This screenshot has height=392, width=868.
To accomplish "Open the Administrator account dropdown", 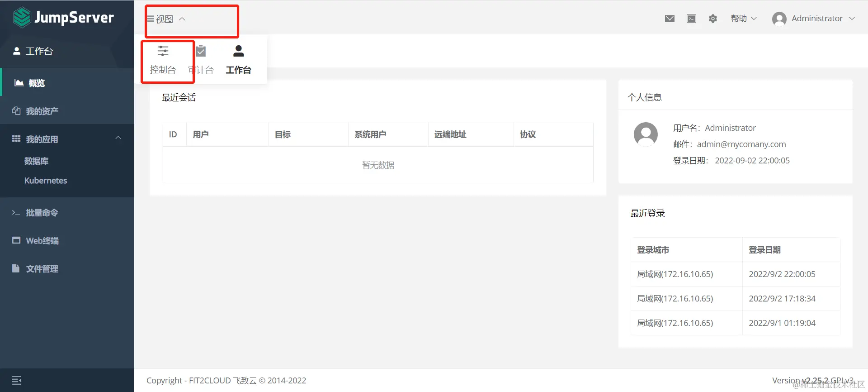I will (814, 19).
